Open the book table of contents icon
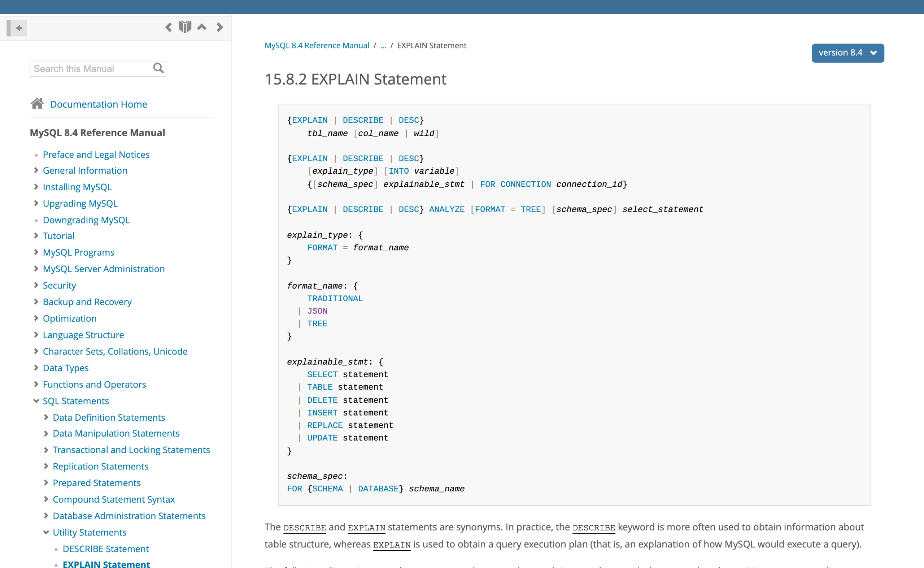The image size is (924, 568). pyautogui.click(x=185, y=27)
